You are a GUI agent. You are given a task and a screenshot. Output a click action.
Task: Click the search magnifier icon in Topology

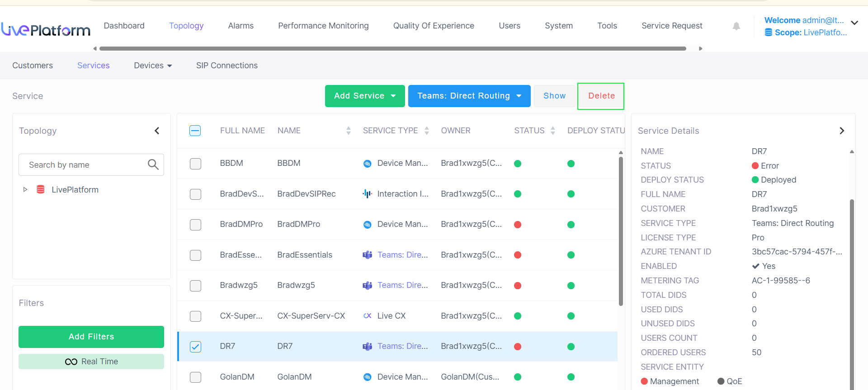pos(153,164)
